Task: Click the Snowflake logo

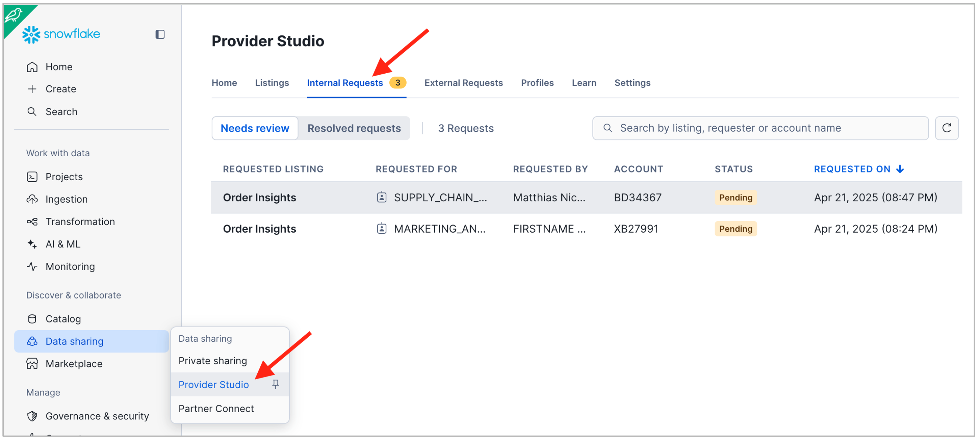Action: pyautogui.click(x=61, y=34)
